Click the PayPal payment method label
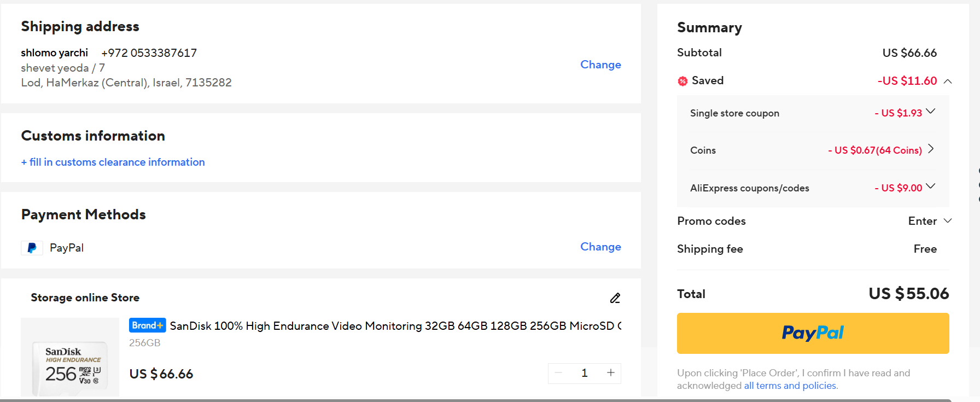980x402 pixels. pyautogui.click(x=67, y=248)
